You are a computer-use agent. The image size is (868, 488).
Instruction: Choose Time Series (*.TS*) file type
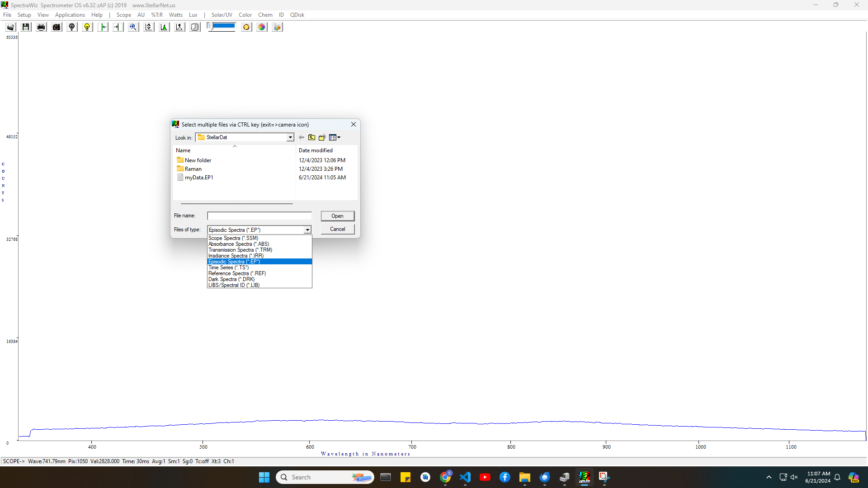(x=259, y=267)
